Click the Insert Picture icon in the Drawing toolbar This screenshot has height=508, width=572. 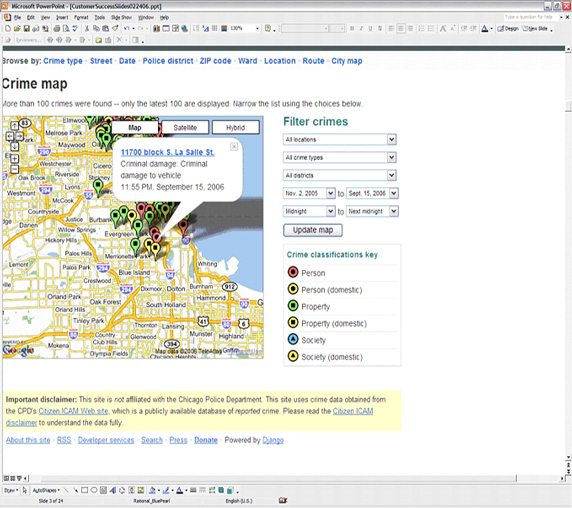click(141, 490)
